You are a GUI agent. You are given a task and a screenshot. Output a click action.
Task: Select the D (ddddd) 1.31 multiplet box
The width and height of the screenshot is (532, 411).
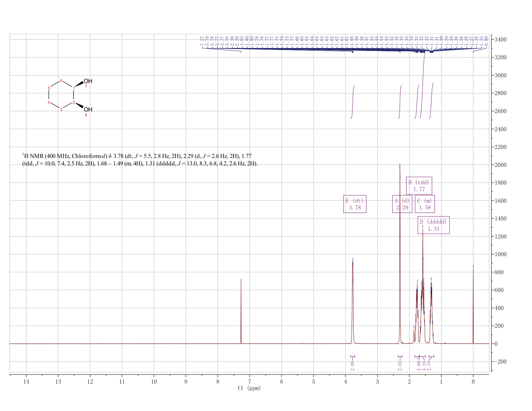[434, 225]
